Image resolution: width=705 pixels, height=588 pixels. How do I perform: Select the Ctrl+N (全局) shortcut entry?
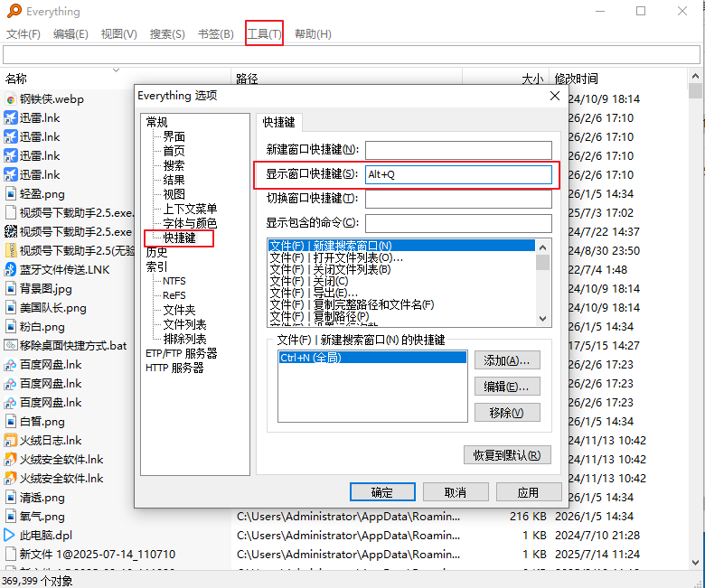(x=372, y=358)
